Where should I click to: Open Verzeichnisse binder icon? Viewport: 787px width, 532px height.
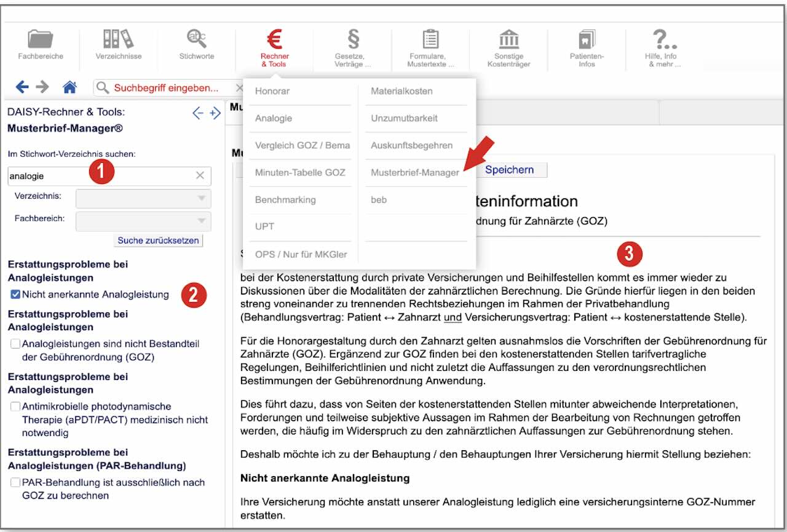(x=118, y=39)
